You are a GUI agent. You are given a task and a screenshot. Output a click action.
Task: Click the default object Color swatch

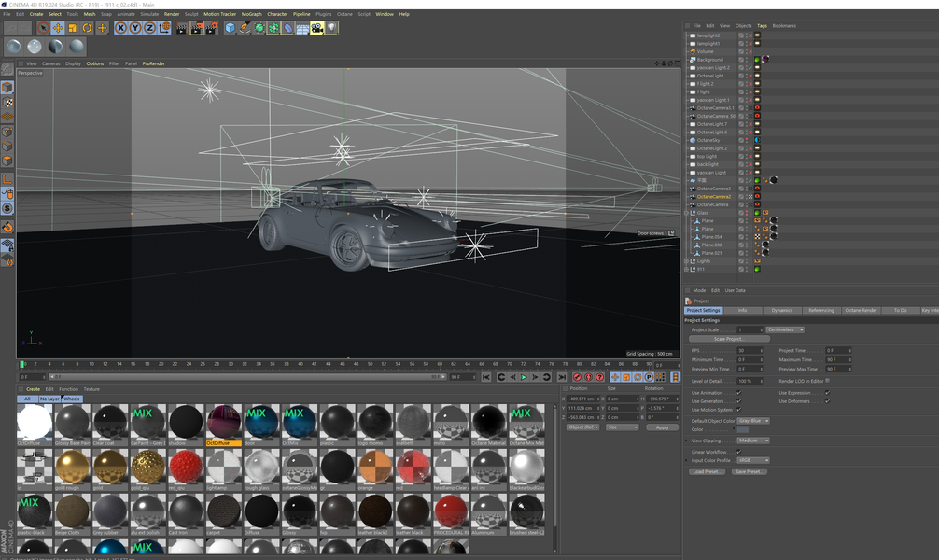743,429
